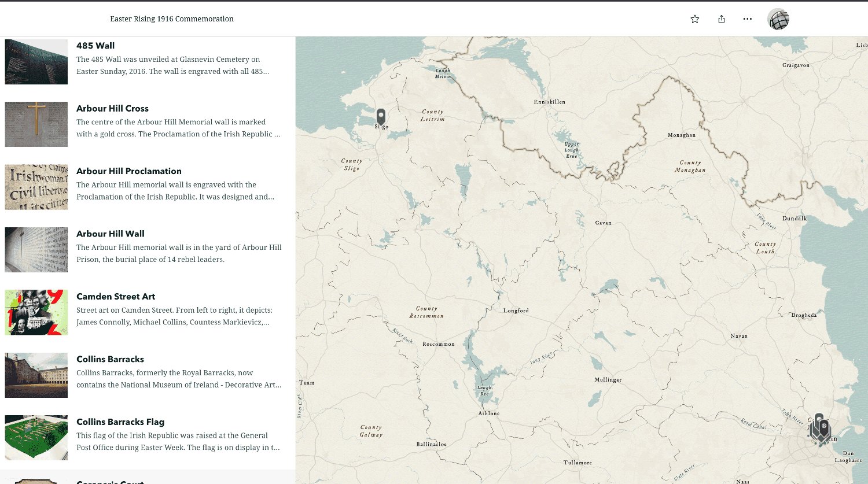Viewport: 868px width, 484px height.
Task: Open the Collins Barracks entry
Action: pyautogui.click(x=110, y=359)
